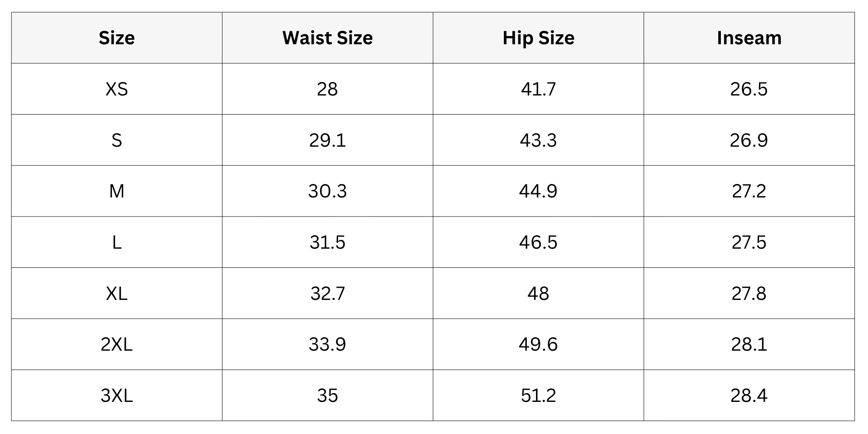Click the Size column header
The image size is (868, 434).
(117, 38)
